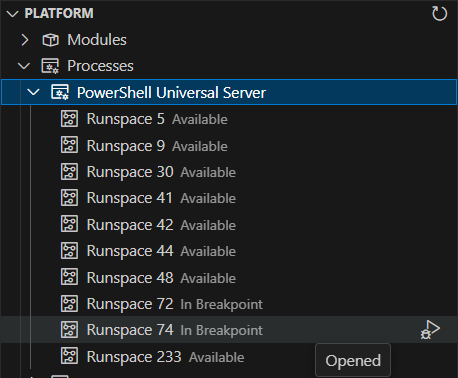Click the Runspace 42 icon
The width and height of the screenshot is (458, 378).
click(x=69, y=224)
